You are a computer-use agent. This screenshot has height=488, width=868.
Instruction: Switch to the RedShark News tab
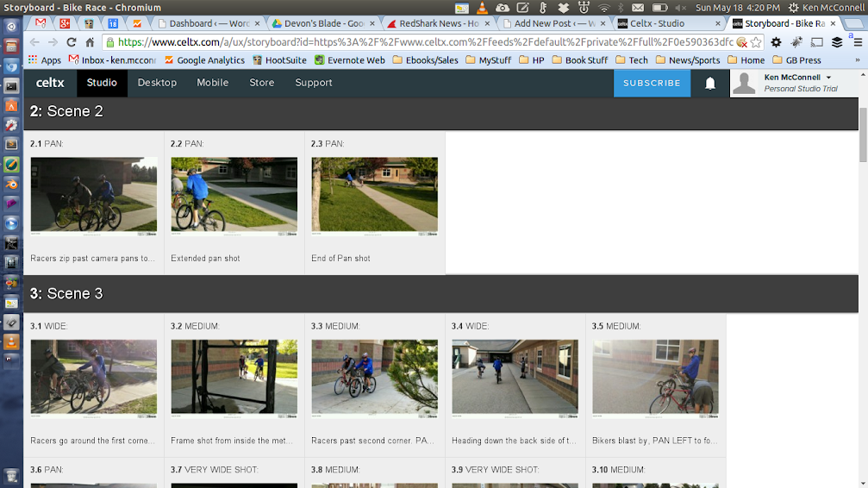(437, 23)
